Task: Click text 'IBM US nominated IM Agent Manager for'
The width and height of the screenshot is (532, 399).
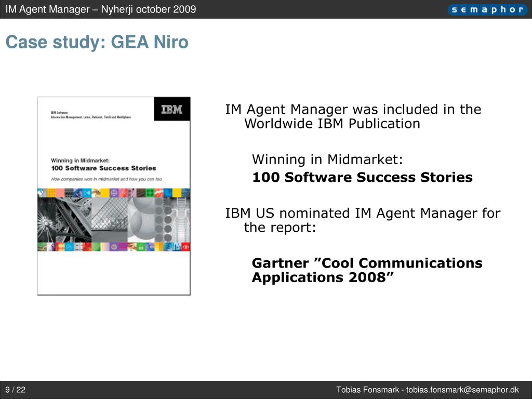Action: [x=363, y=213]
